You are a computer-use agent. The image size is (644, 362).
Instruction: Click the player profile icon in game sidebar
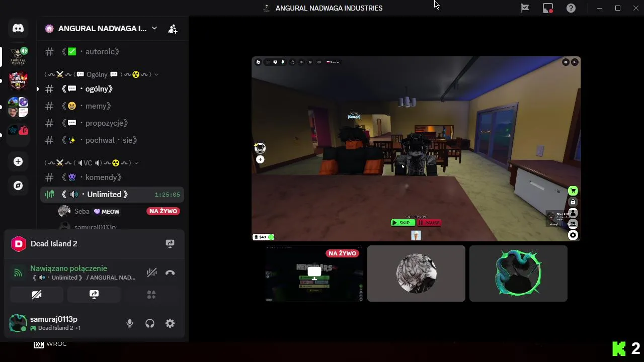coord(573,213)
